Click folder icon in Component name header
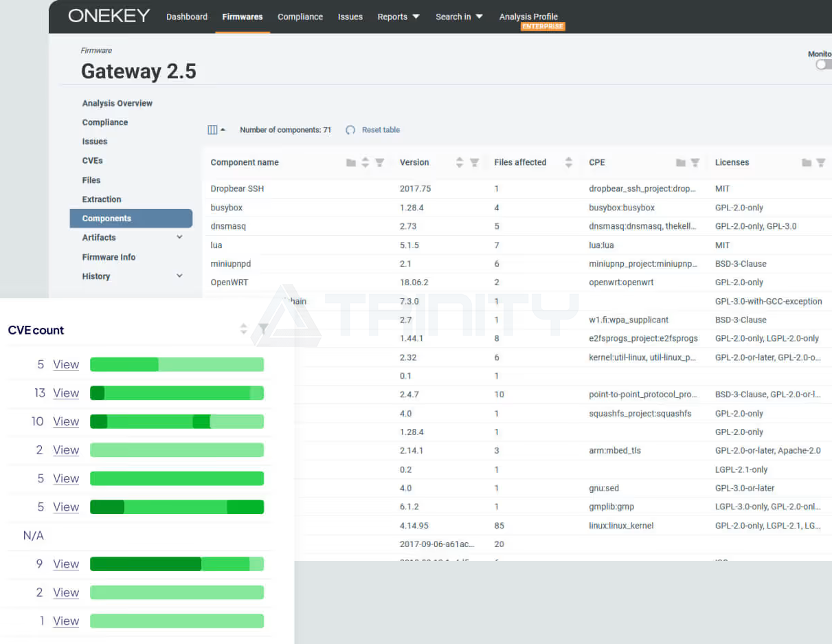The width and height of the screenshot is (832, 644). click(351, 163)
